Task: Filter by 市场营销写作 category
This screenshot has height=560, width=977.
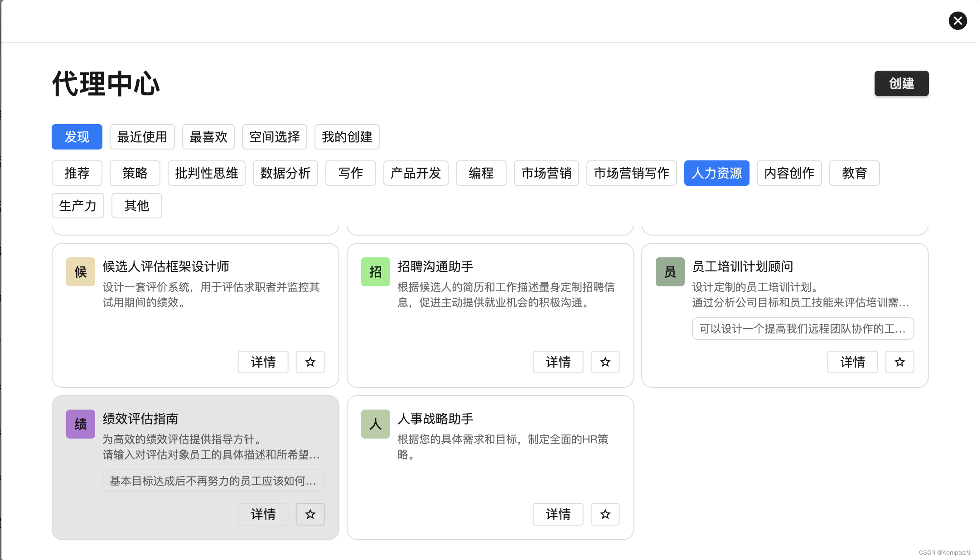Action: [x=631, y=173]
